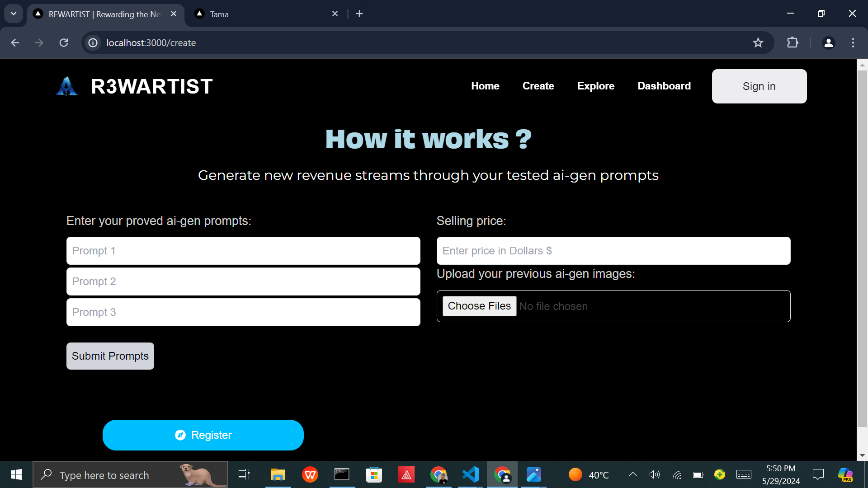Click the Choose Files upload button

coord(479,306)
